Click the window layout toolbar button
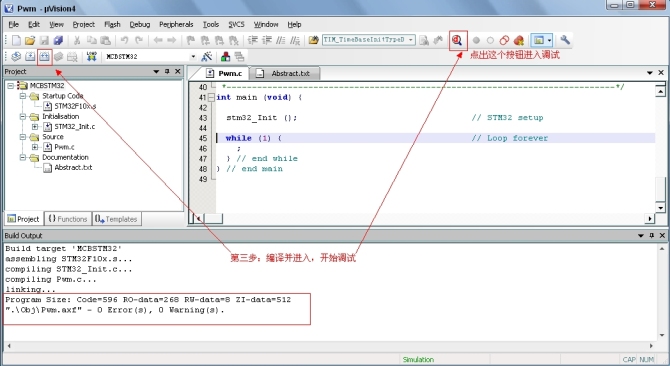Viewport: 670px width, 366px height. pyautogui.click(x=538, y=40)
